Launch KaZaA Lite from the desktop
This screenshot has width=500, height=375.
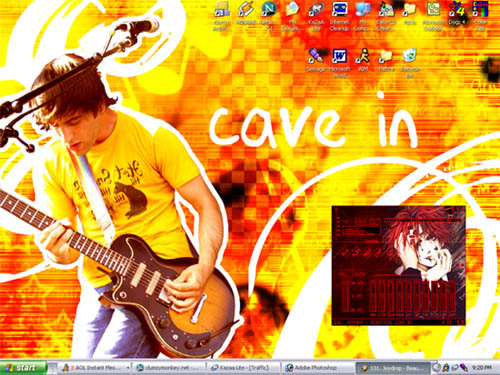click(316, 16)
